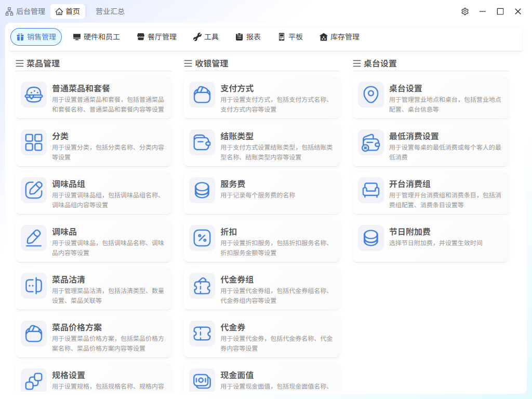Screen dimensions: 532x399
Task: Click the location pin icon for 桌台设置
Action: coord(370,95)
